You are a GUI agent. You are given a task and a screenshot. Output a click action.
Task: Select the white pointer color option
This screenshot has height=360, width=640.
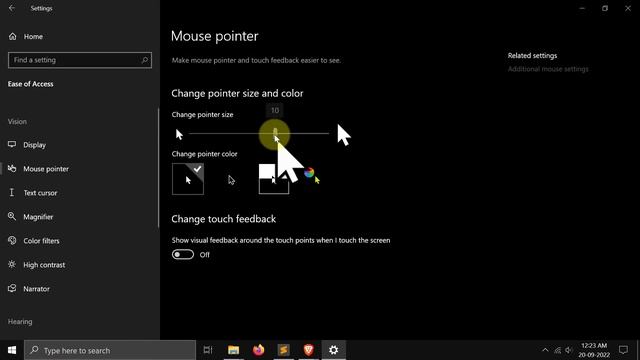[188, 179]
